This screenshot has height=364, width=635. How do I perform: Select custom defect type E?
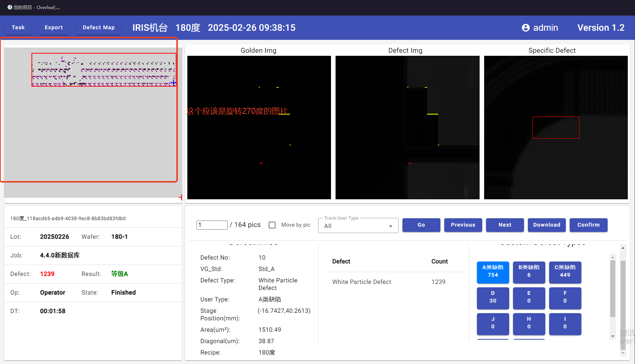[x=529, y=298]
